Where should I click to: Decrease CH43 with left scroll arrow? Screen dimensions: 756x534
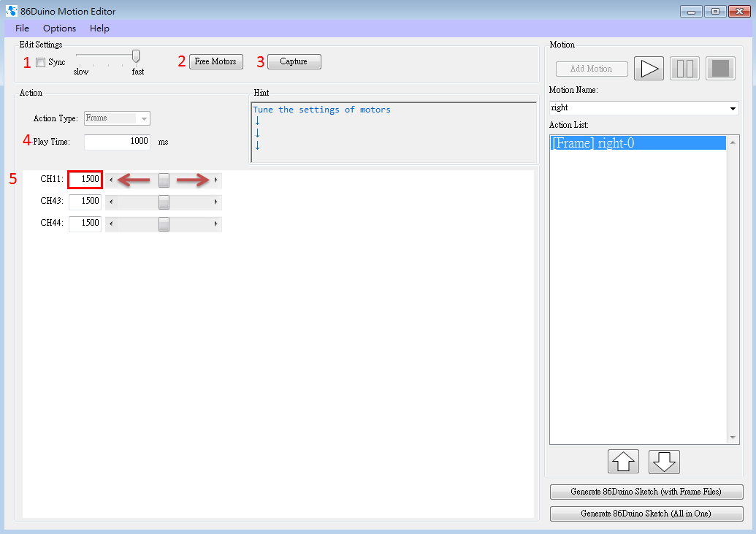[111, 202]
